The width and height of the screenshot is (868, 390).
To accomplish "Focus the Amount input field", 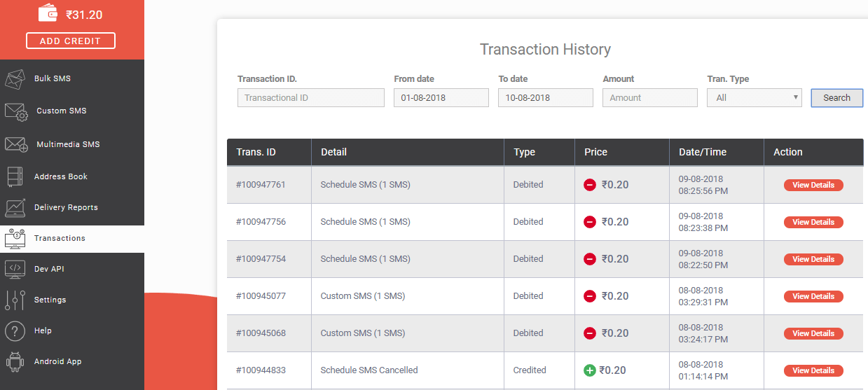I will [650, 98].
